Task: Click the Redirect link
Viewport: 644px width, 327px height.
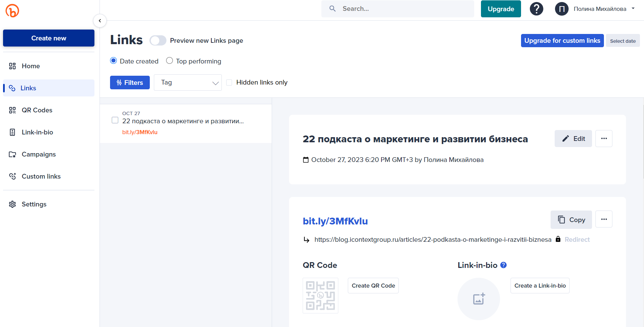Action: pos(577,239)
